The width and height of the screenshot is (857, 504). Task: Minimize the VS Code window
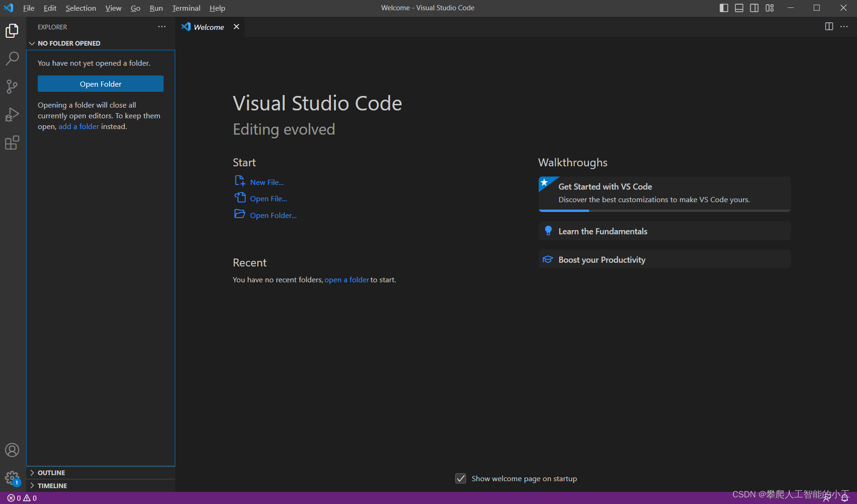[790, 8]
